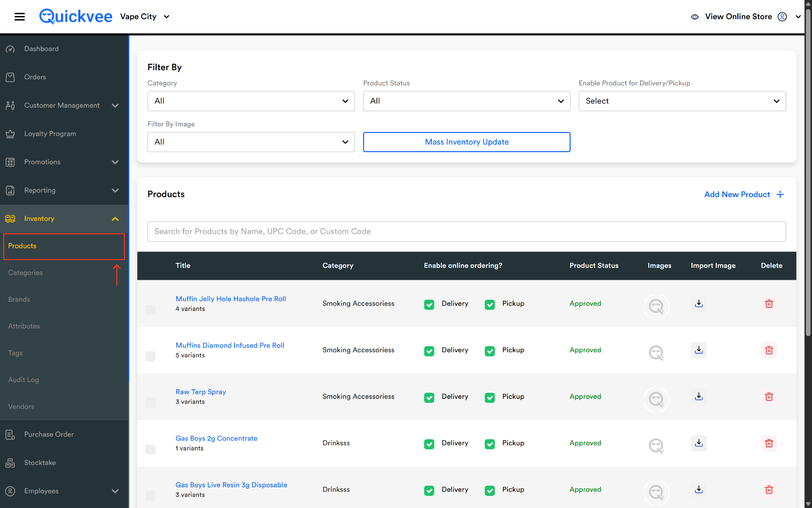Open the Product Status filter dropdown
This screenshot has width=812, height=508.
click(x=466, y=101)
